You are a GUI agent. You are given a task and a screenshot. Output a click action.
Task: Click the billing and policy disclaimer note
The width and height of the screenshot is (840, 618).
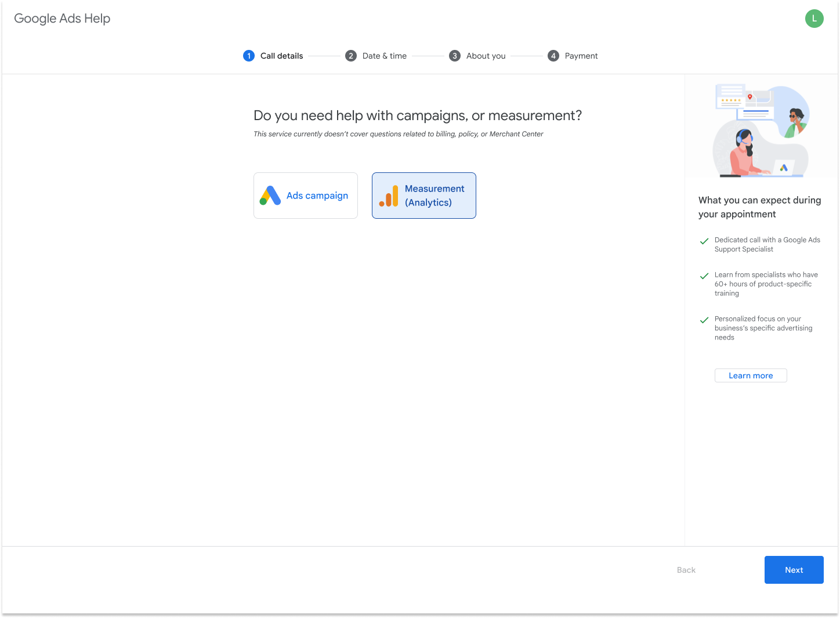click(399, 134)
